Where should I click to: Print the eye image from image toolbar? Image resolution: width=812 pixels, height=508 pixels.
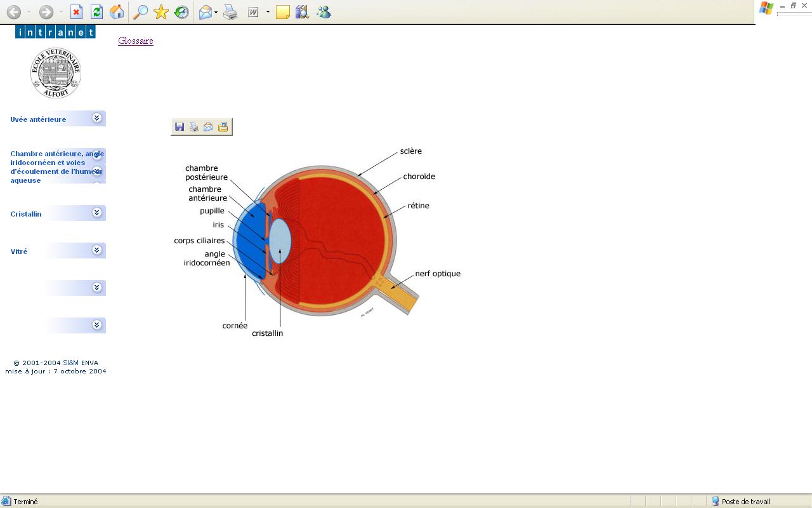pos(194,127)
